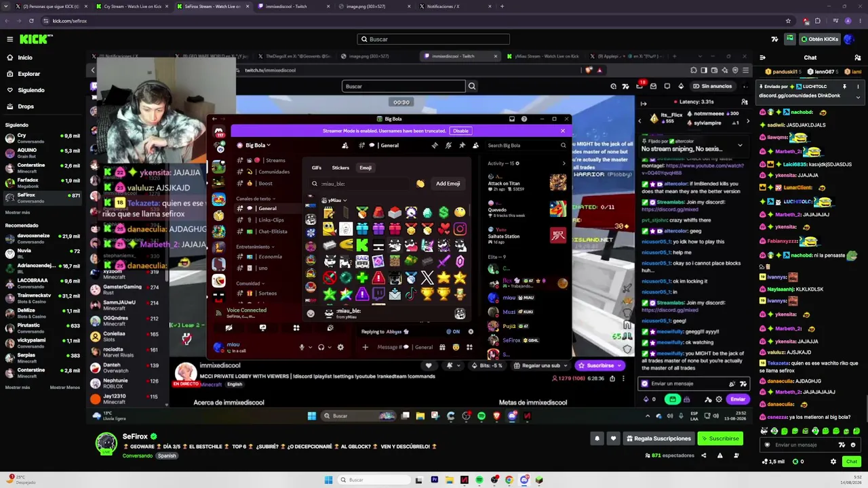Open Premiere Pro from the Windows taskbar
Viewport: 868px width, 488px height.
click(x=434, y=480)
